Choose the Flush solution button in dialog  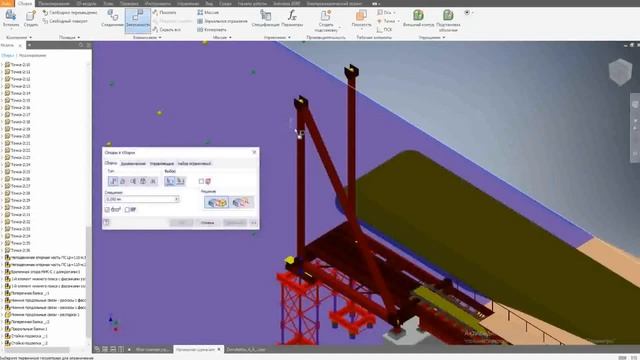pos(241,202)
